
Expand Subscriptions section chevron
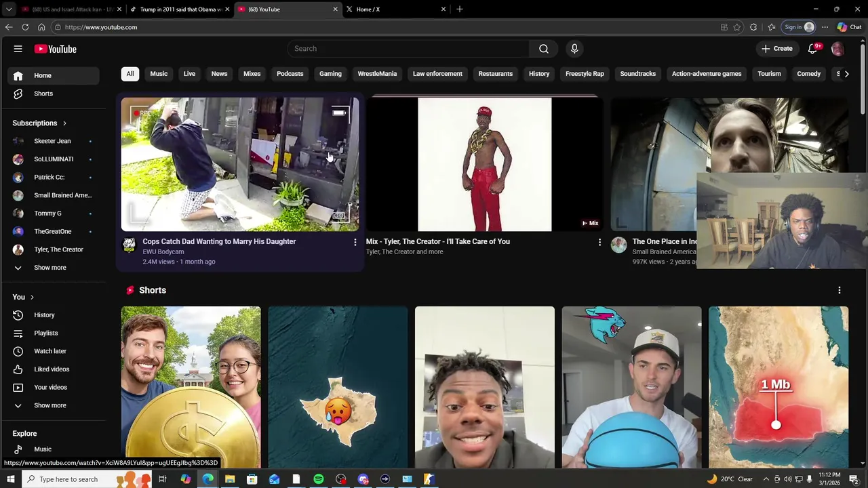pos(64,123)
